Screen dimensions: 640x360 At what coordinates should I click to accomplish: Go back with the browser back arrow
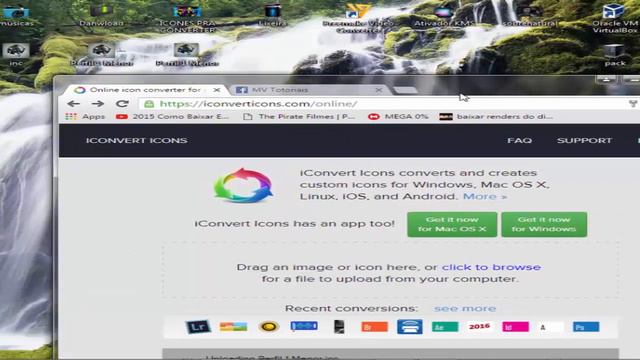click(x=73, y=104)
